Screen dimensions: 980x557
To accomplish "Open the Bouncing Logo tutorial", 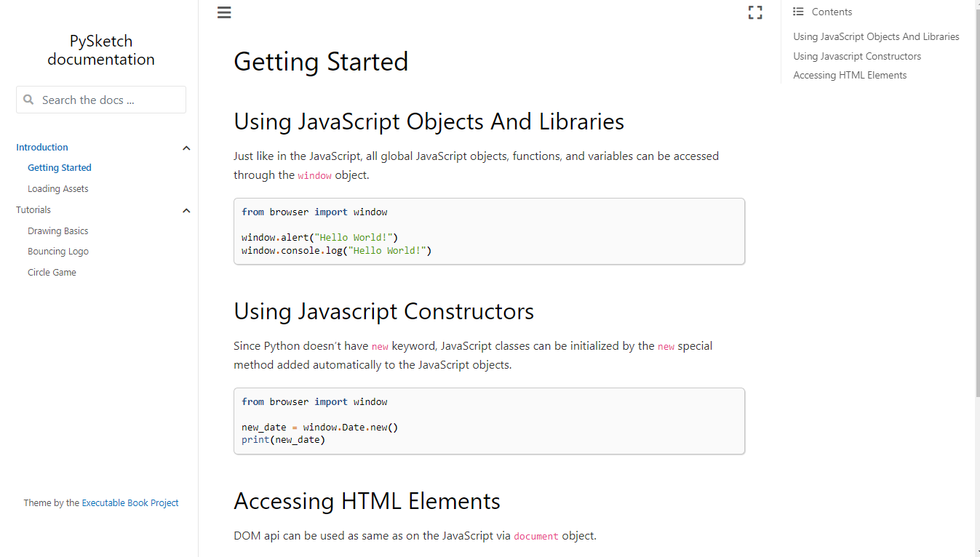I will (x=58, y=251).
